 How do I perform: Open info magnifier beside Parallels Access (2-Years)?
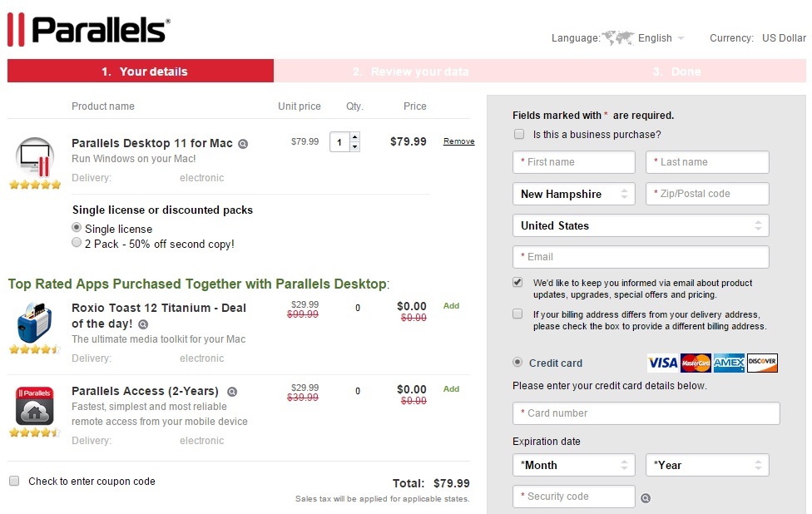(x=232, y=392)
